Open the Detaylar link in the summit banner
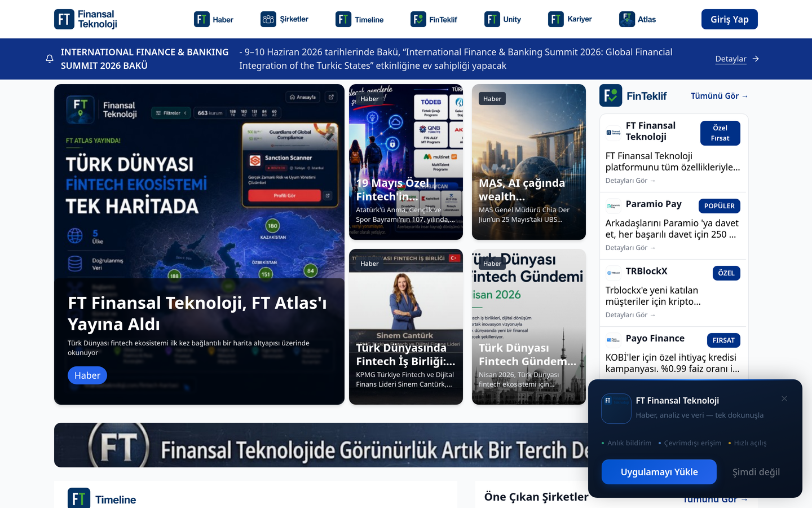812x508 pixels. pyautogui.click(x=731, y=59)
